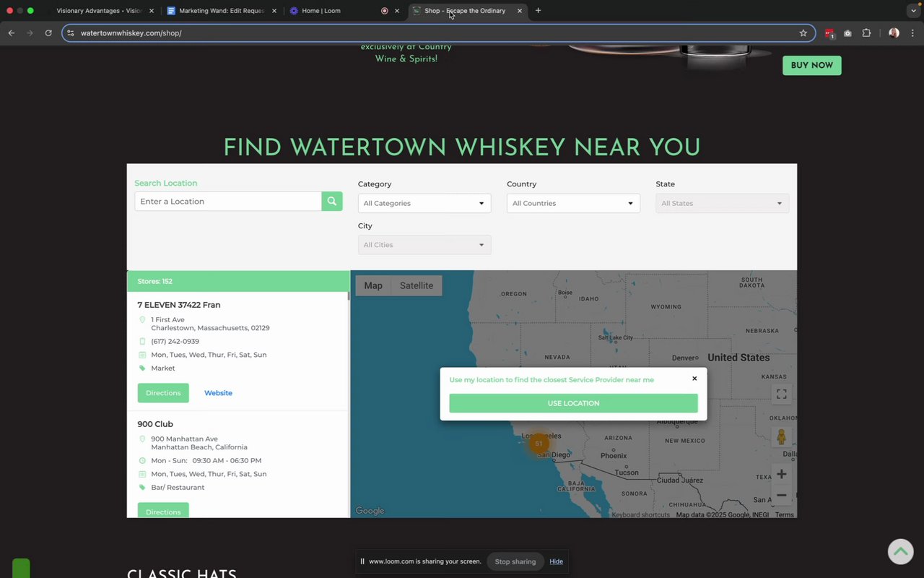Click the green search magnifier button
The image size is (924, 578).
[332, 202]
